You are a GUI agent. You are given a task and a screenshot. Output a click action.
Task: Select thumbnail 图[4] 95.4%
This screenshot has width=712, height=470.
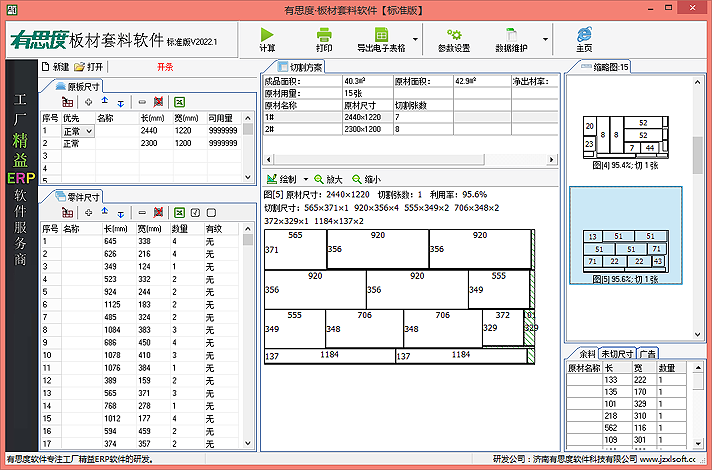point(625,142)
